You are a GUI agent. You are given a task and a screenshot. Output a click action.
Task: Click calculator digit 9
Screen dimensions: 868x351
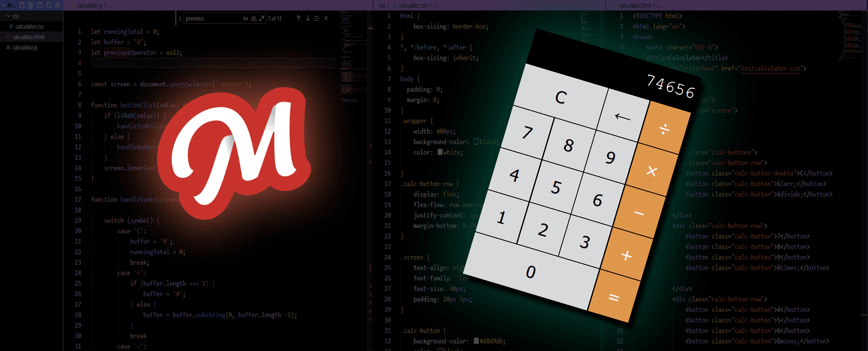pos(611,158)
